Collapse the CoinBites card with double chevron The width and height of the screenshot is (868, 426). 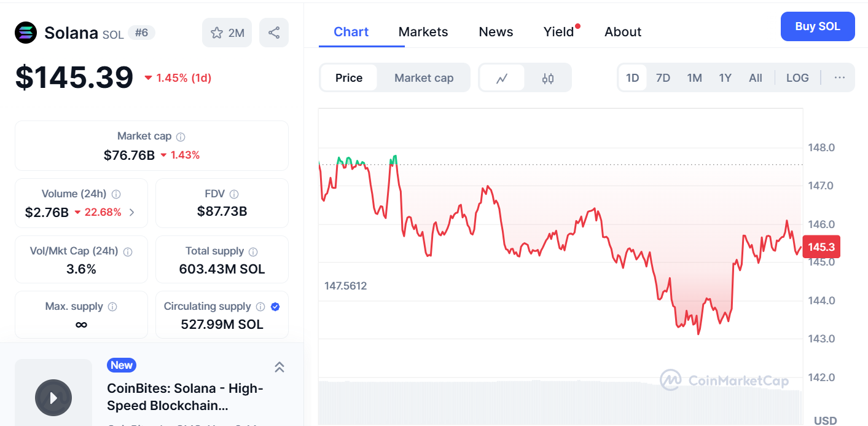(279, 367)
